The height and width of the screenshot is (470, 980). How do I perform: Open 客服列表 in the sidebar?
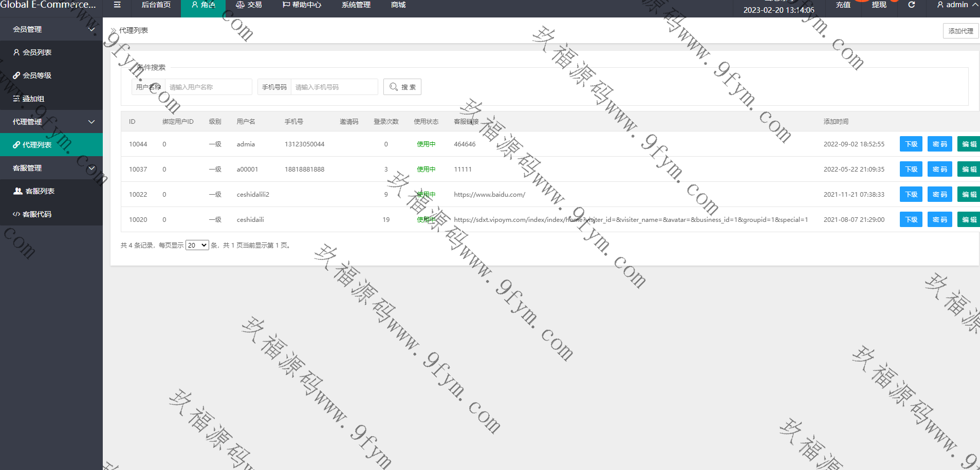coord(40,191)
